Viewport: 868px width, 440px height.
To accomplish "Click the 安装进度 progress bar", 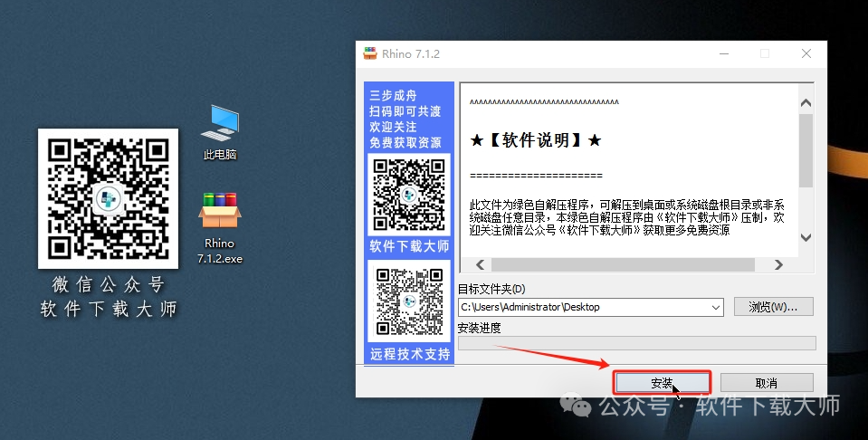I will pyautogui.click(x=637, y=343).
